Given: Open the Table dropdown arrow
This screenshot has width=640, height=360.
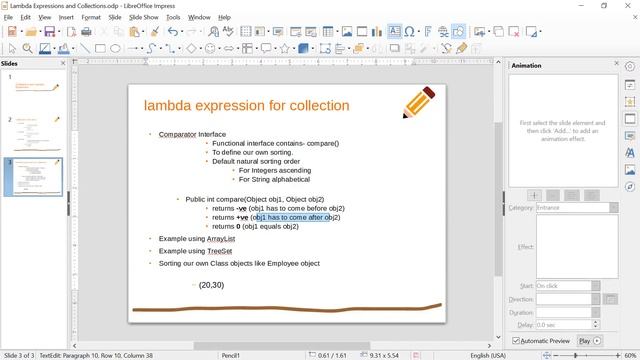Looking at the screenshot, I should [x=337, y=31].
